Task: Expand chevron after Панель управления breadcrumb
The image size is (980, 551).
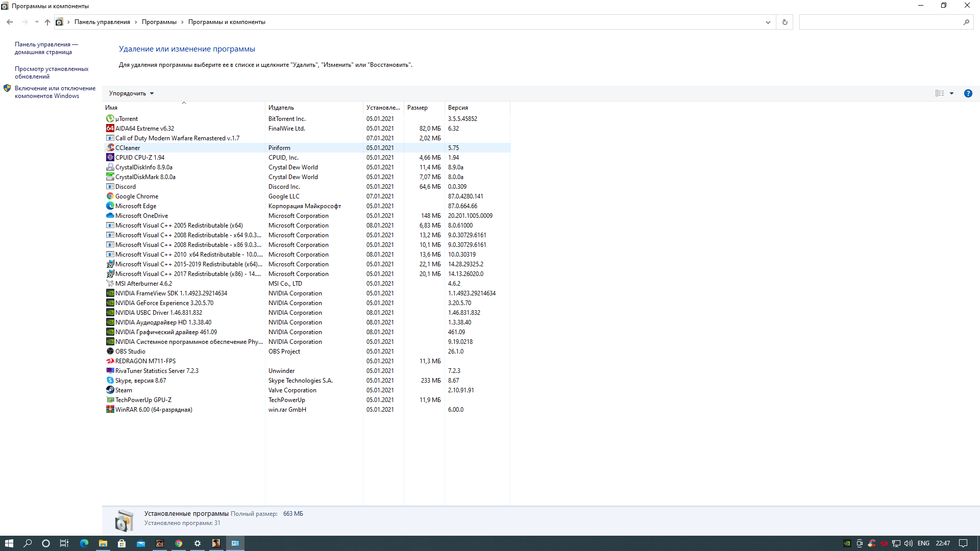Action: (136, 22)
